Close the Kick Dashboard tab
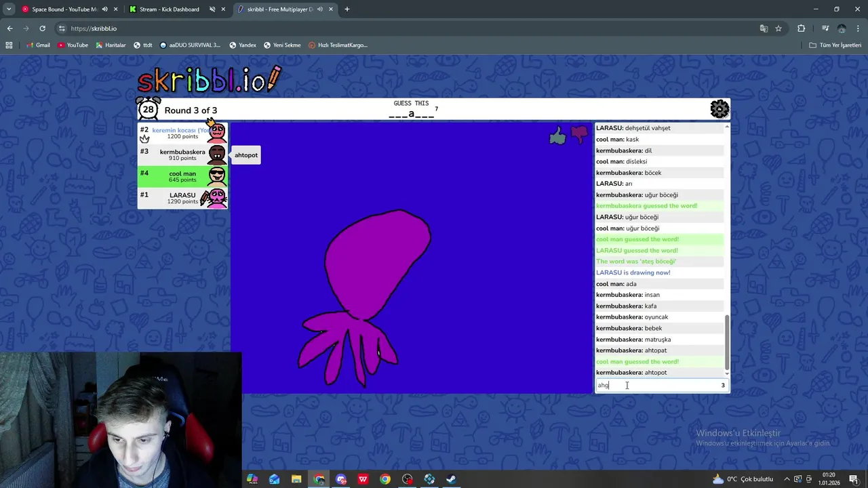The width and height of the screenshot is (868, 488). 223,9
